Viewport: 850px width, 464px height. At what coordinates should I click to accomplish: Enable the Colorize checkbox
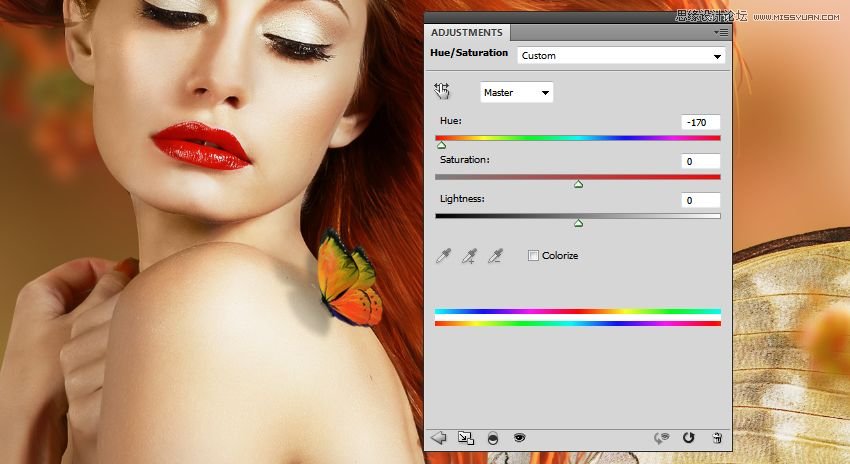click(533, 255)
